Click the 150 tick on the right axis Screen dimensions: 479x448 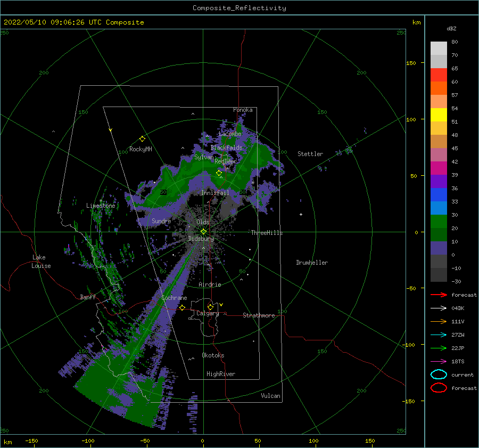(411, 63)
